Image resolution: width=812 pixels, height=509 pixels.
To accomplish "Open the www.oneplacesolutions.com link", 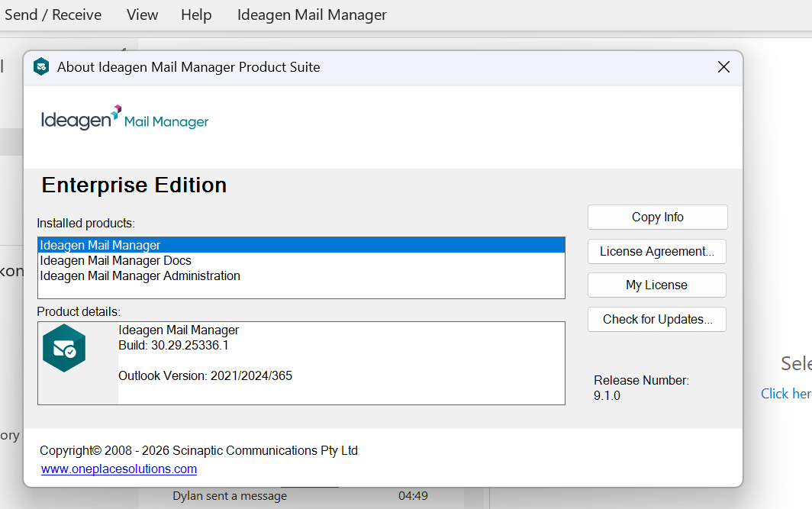I will pos(119,469).
